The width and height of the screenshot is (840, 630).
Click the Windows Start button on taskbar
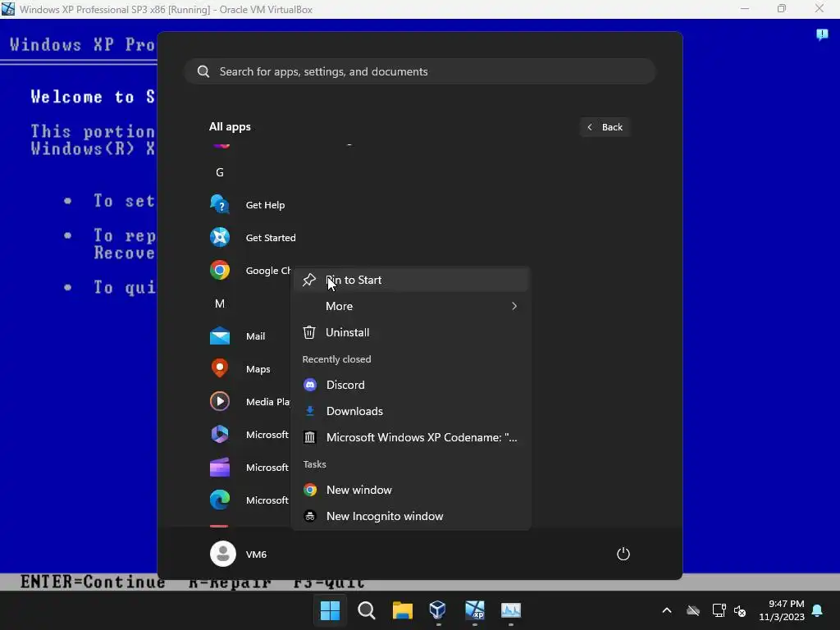click(x=330, y=610)
